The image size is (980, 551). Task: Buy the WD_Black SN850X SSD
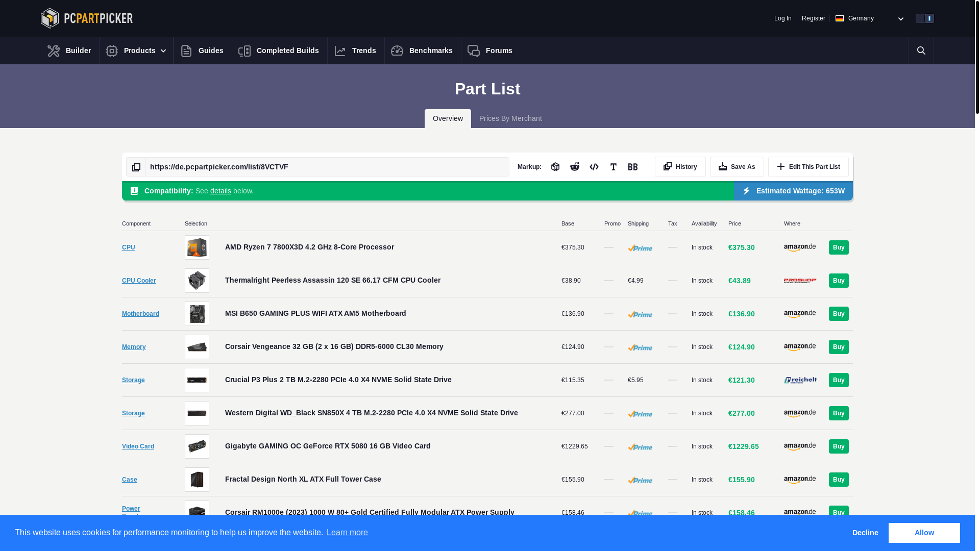(x=839, y=413)
